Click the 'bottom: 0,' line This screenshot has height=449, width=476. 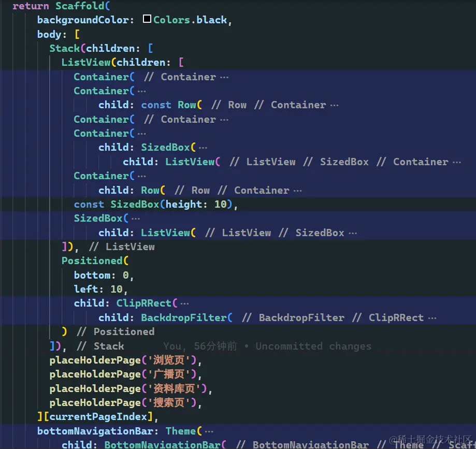point(104,276)
